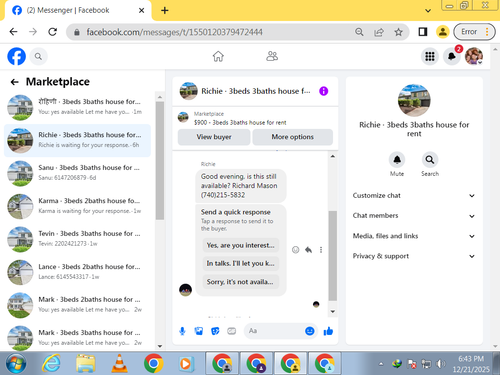Open Windows Start button
The width and height of the screenshot is (500, 375).
(16, 363)
